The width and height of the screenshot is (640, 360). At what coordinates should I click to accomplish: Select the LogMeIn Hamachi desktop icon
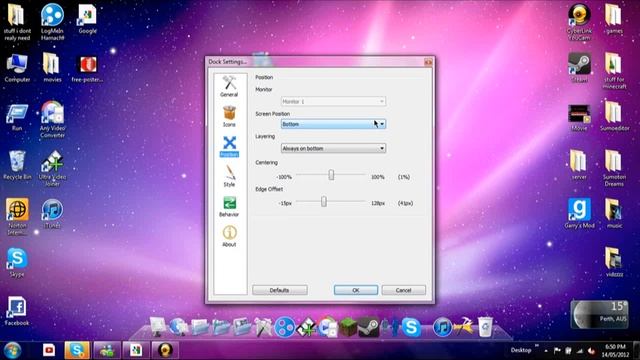click(x=52, y=22)
